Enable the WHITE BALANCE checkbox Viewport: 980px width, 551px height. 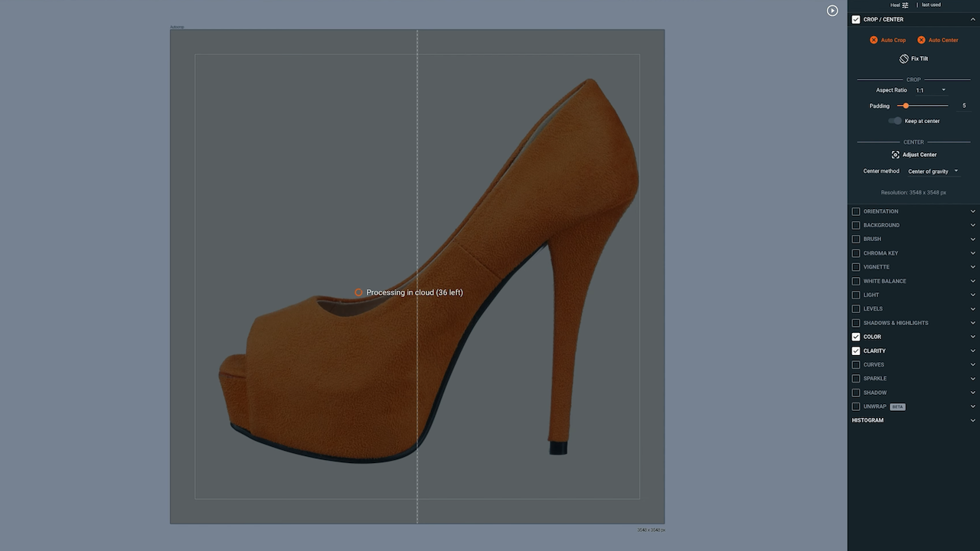(856, 281)
